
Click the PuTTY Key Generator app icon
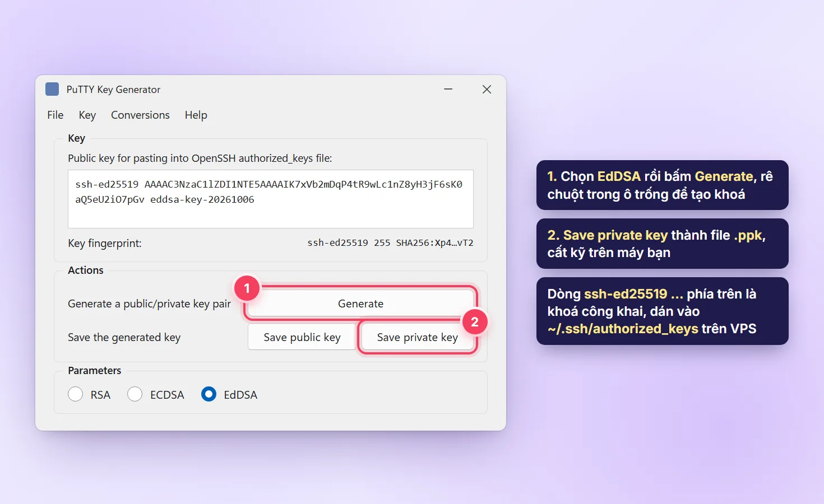(52, 89)
